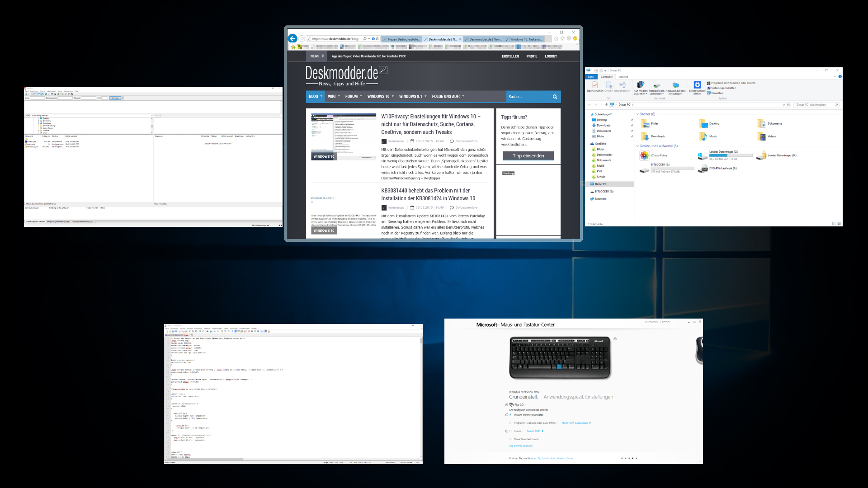Viewport: 868px width, 488px height.
Task: Open the Videos folder in Explorer
Action: point(767,136)
